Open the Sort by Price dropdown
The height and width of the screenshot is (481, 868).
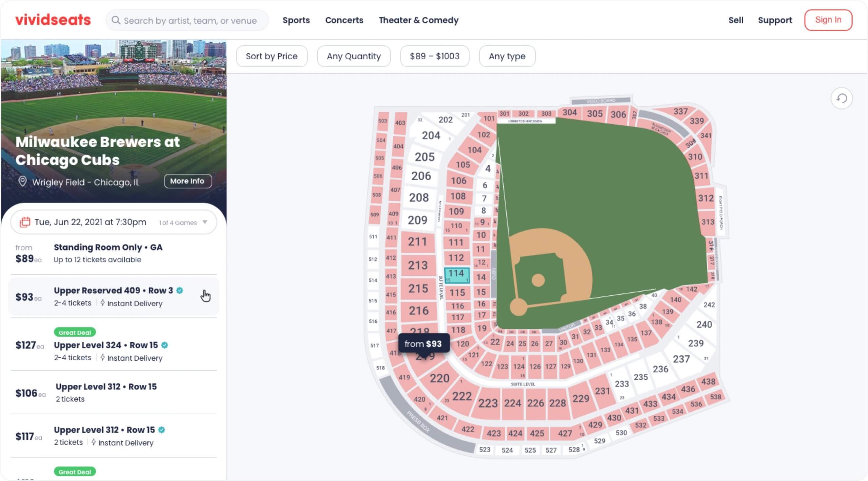272,56
